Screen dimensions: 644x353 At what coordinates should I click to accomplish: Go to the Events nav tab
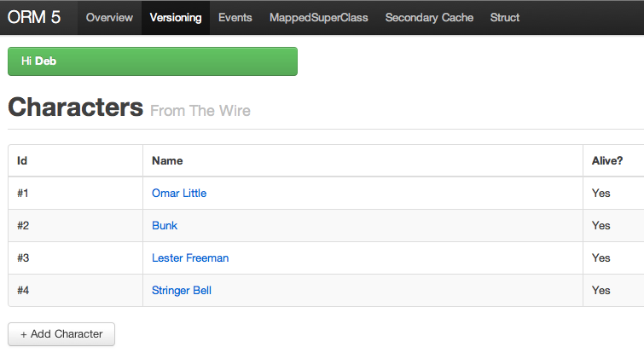tap(235, 17)
